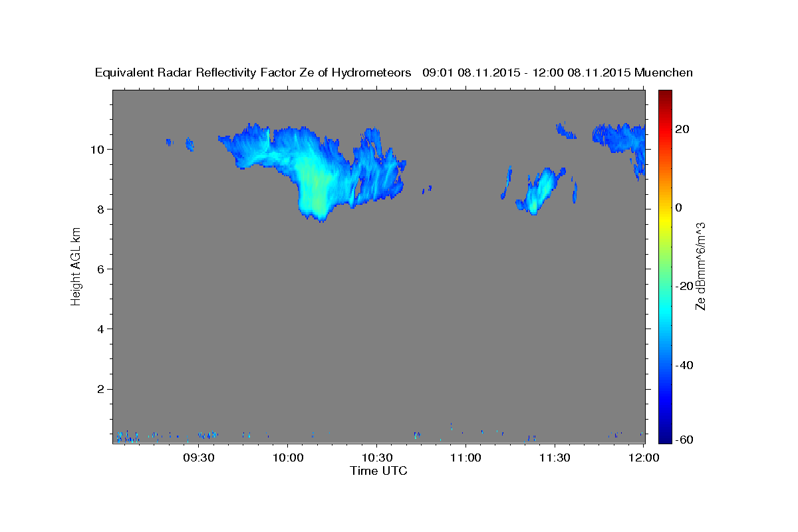Click the '10:00' time tick label
The height and width of the screenshot is (532, 798).
tap(288, 458)
